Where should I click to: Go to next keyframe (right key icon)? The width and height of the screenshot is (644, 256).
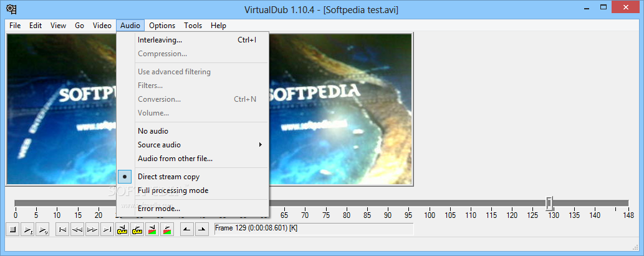point(137,230)
